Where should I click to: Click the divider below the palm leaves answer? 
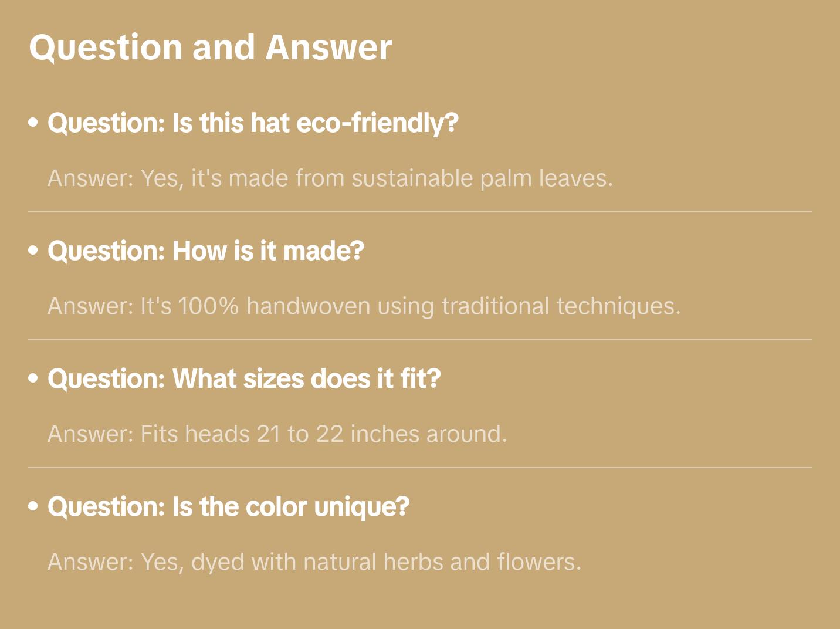(x=420, y=212)
